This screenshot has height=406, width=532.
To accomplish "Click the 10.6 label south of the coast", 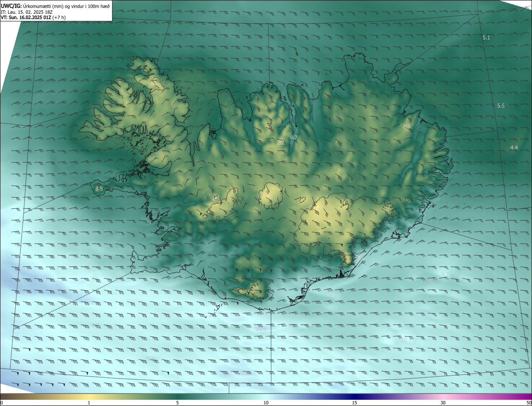I will (261, 329).
